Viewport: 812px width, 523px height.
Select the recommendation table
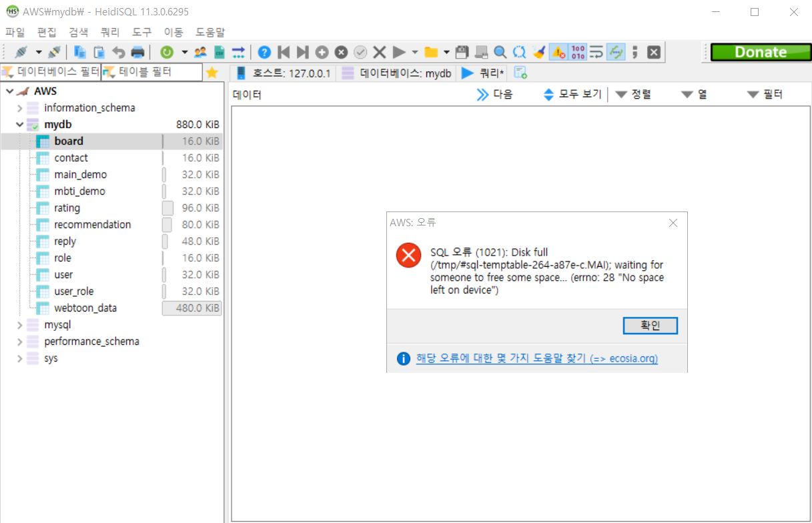pos(93,225)
